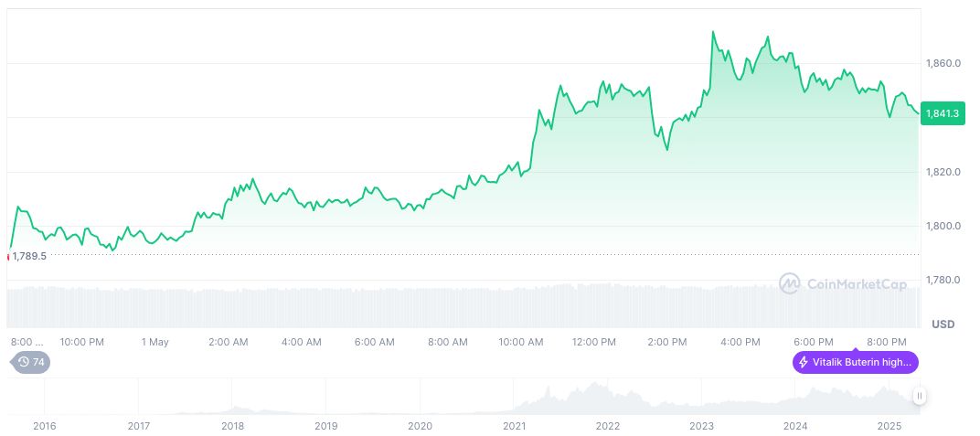Click the USD currency label
Image resolution: width=980 pixels, height=436 pixels.
click(943, 324)
